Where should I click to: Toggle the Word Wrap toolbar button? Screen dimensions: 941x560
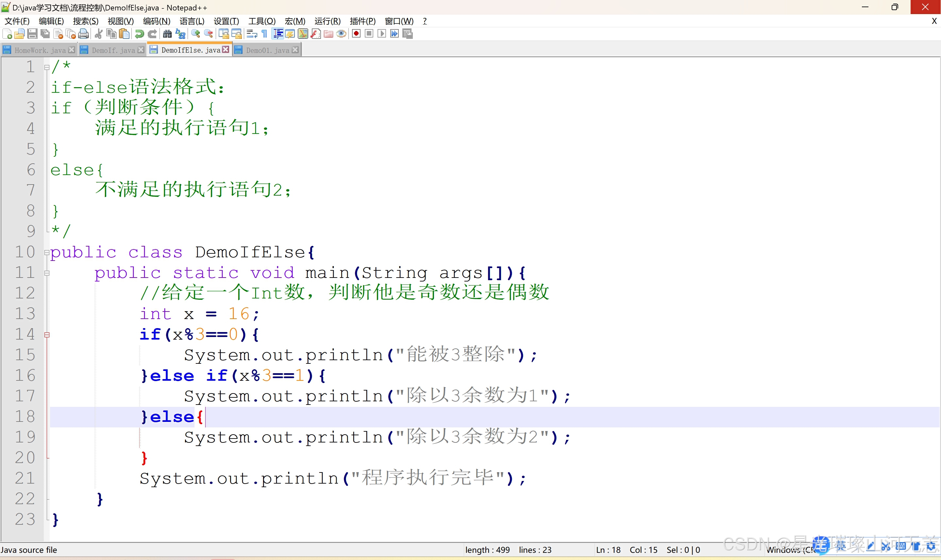click(x=252, y=34)
